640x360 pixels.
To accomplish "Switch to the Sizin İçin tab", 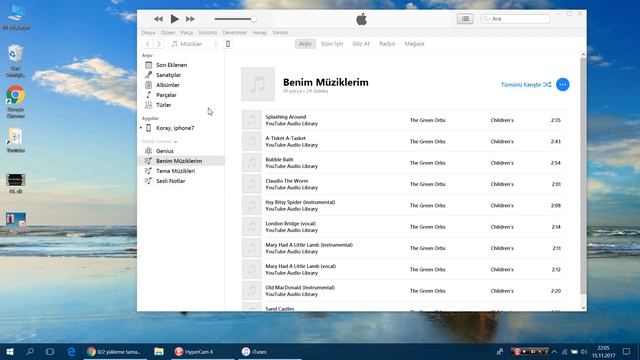I will [332, 44].
